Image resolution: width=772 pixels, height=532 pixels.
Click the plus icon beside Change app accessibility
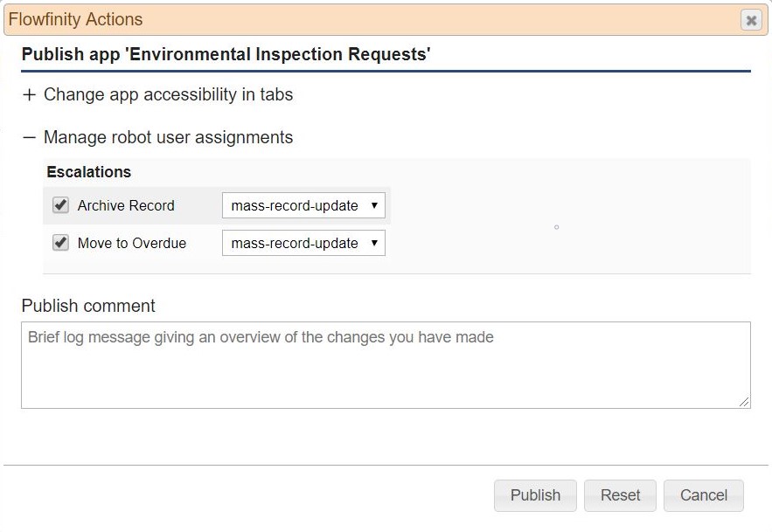(30, 94)
